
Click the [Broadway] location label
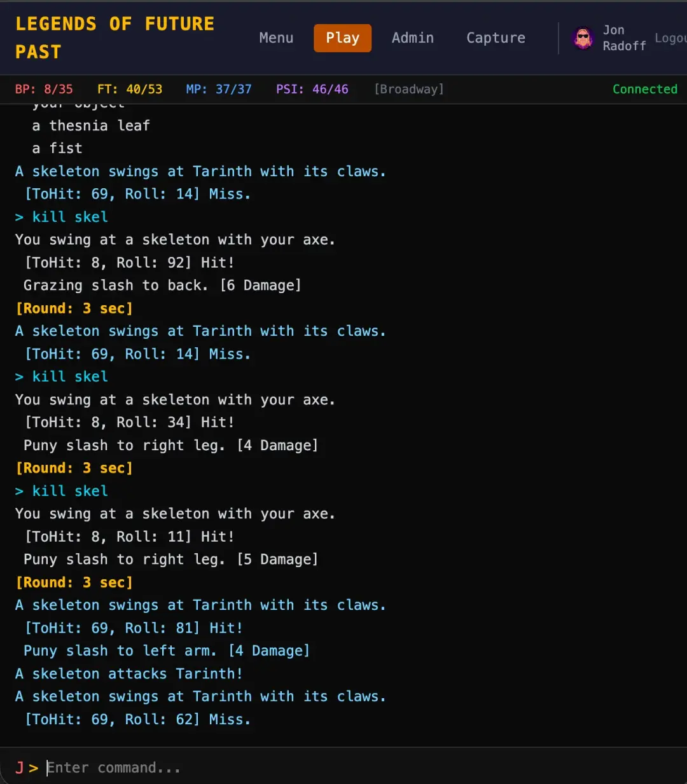pos(409,89)
